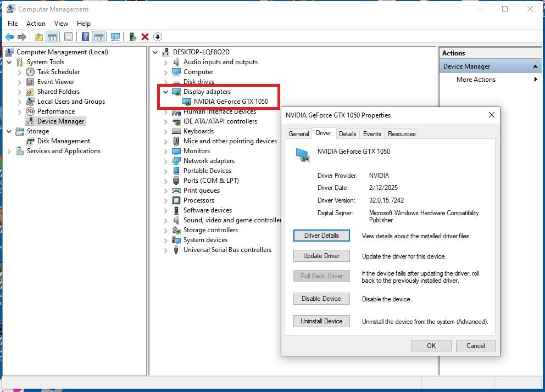This screenshot has height=392, width=545.
Task: Expand Services and Applications node
Action: [x=9, y=151]
